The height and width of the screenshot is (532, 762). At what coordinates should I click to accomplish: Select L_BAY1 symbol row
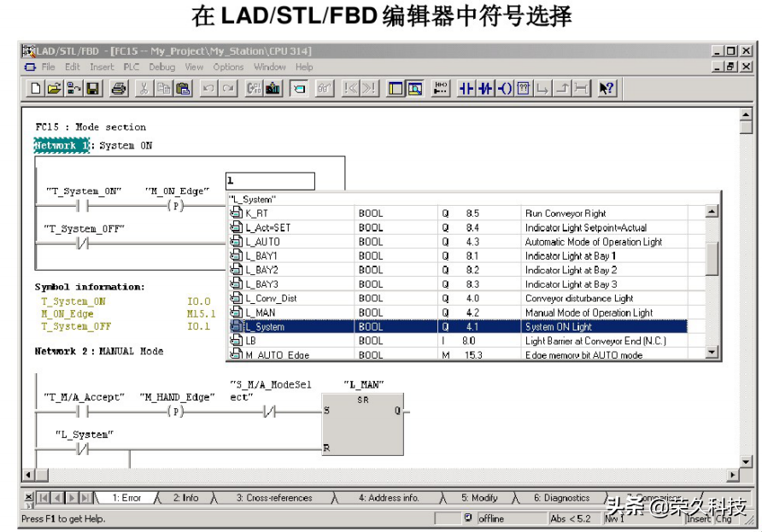tap(459, 255)
